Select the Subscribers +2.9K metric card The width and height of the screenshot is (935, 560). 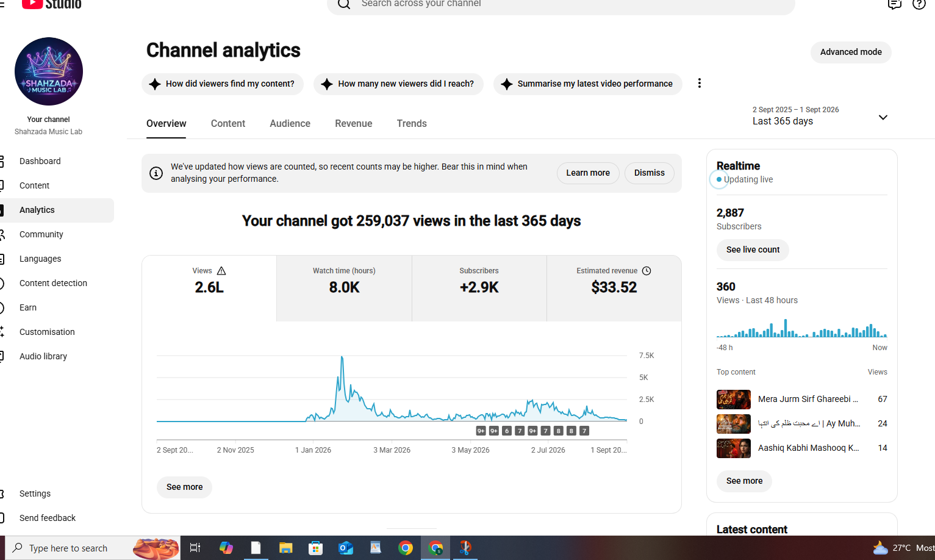pyautogui.click(x=479, y=289)
